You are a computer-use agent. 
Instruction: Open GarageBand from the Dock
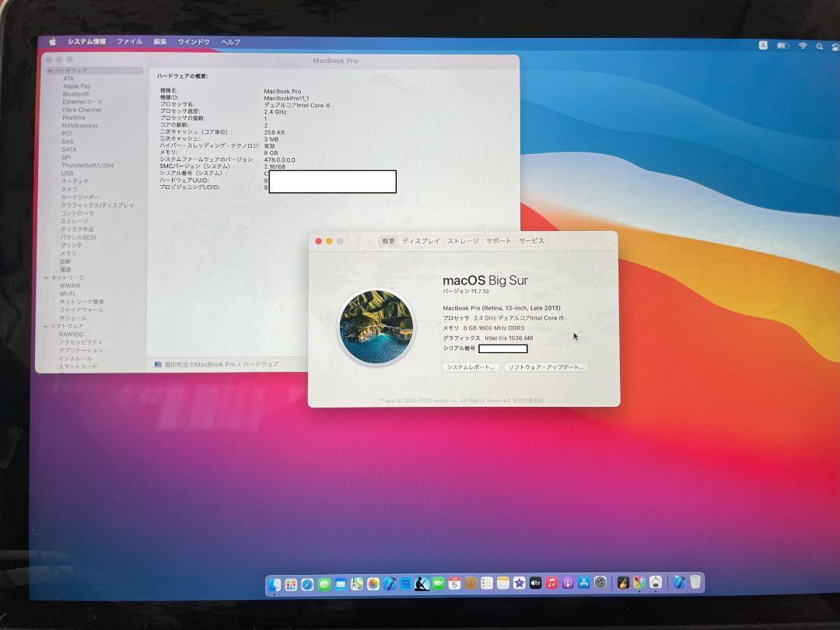click(x=624, y=583)
